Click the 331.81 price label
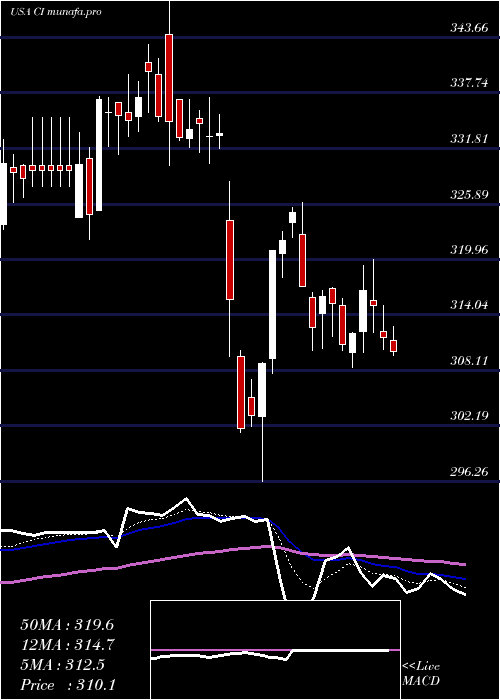Image resolution: width=500 pixels, height=700 pixels. pos(468,138)
